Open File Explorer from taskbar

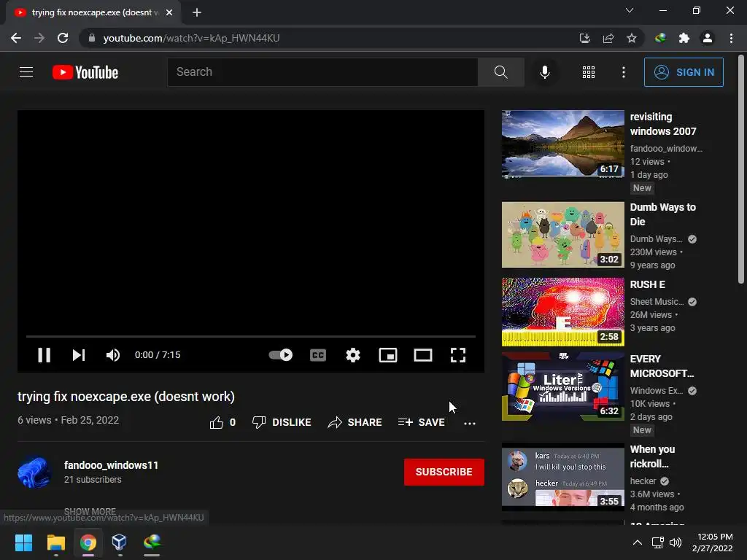click(55, 542)
